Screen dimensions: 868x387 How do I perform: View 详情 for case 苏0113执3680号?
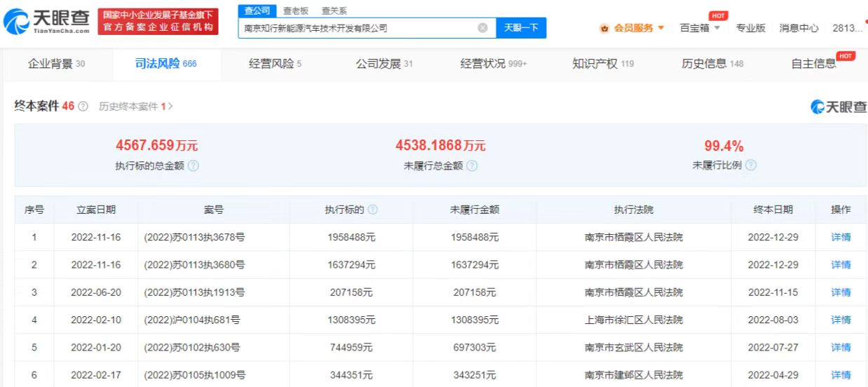[841, 264]
